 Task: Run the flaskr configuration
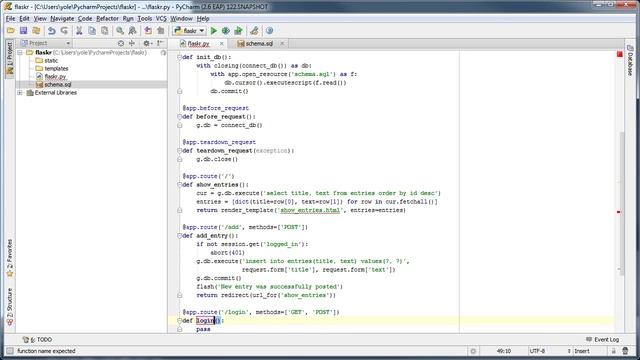click(213, 31)
